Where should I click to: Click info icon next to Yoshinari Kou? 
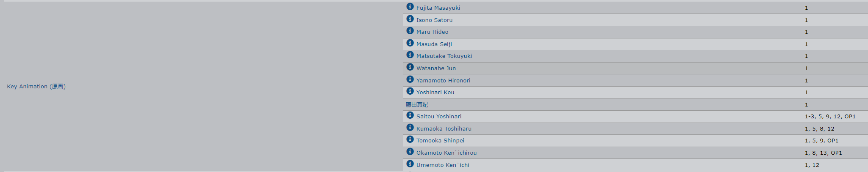[x=410, y=91]
